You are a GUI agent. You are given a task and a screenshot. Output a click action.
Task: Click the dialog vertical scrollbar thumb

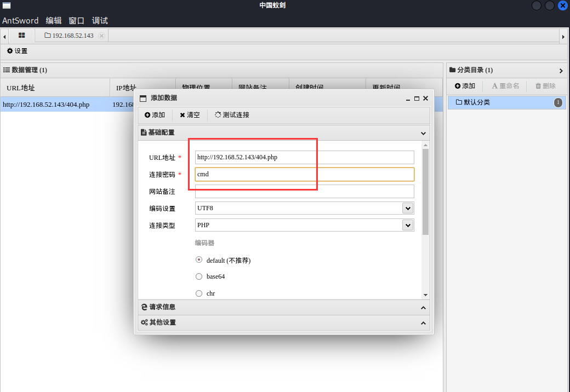[x=425, y=192]
